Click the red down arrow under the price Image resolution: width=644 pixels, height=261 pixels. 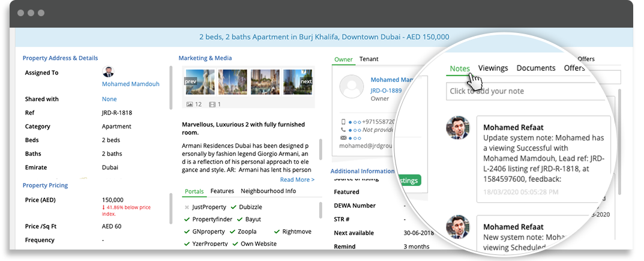[x=103, y=208]
